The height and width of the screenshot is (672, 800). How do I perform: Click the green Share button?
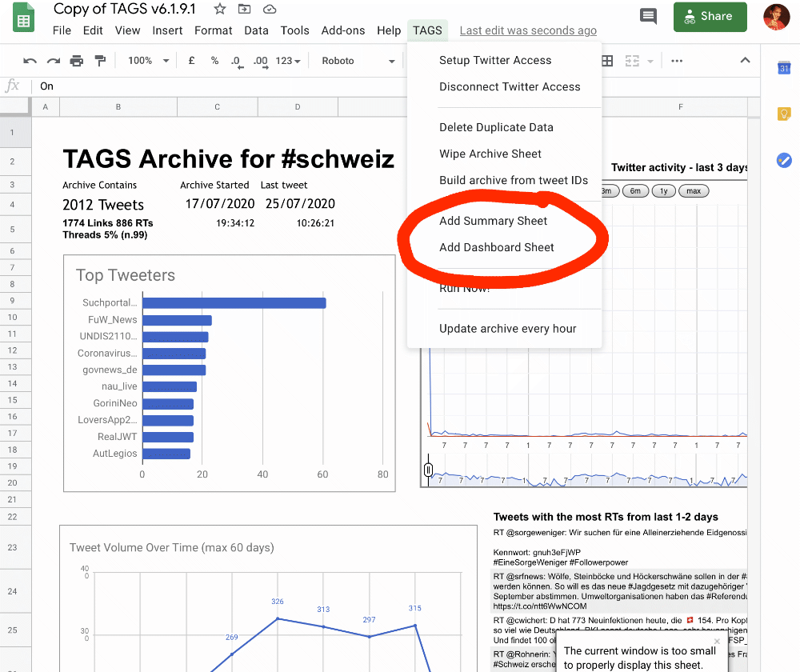[710, 17]
